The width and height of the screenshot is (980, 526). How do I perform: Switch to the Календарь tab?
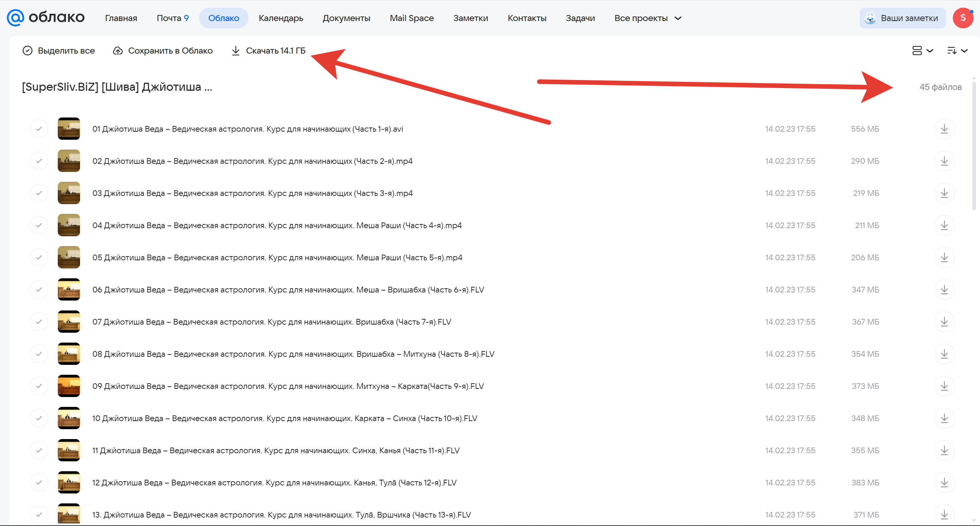[x=281, y=18]
